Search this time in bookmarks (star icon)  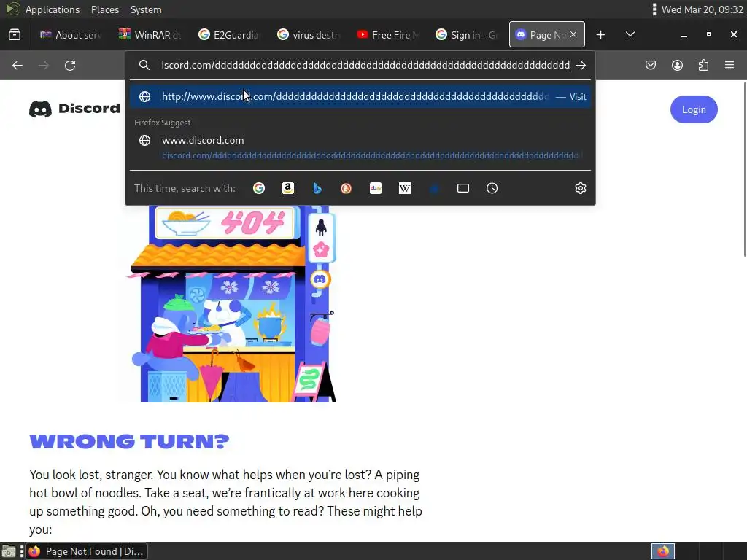pos(434,188)
